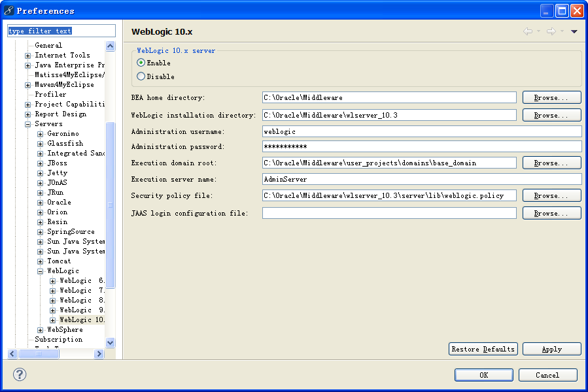Click the Restore Defaults button

pyautogui.click(x=483, y=349)
